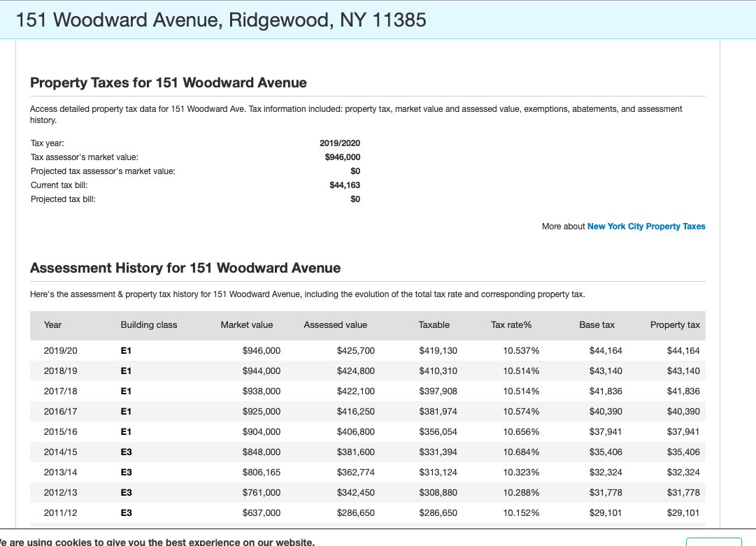Click the $286,650 assessed value in 2011/12 row
The width and height of the screenshot is (756, 546).
355,513
